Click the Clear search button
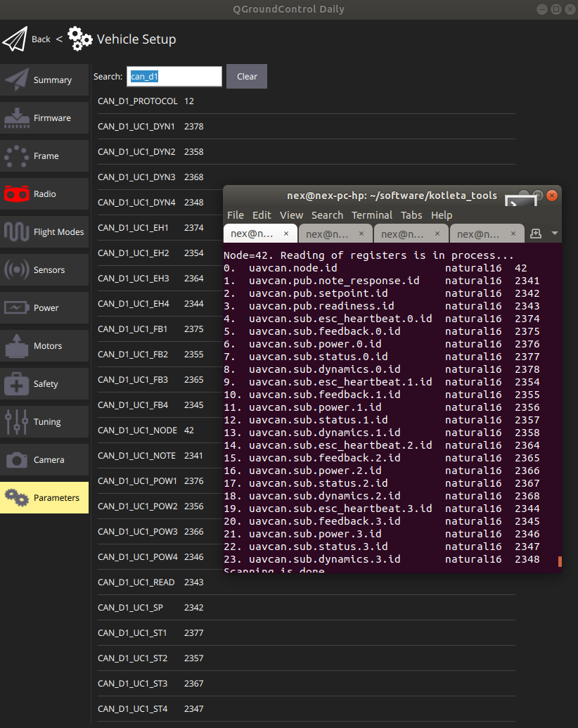 pyautogui.click(x=247, y=76)
